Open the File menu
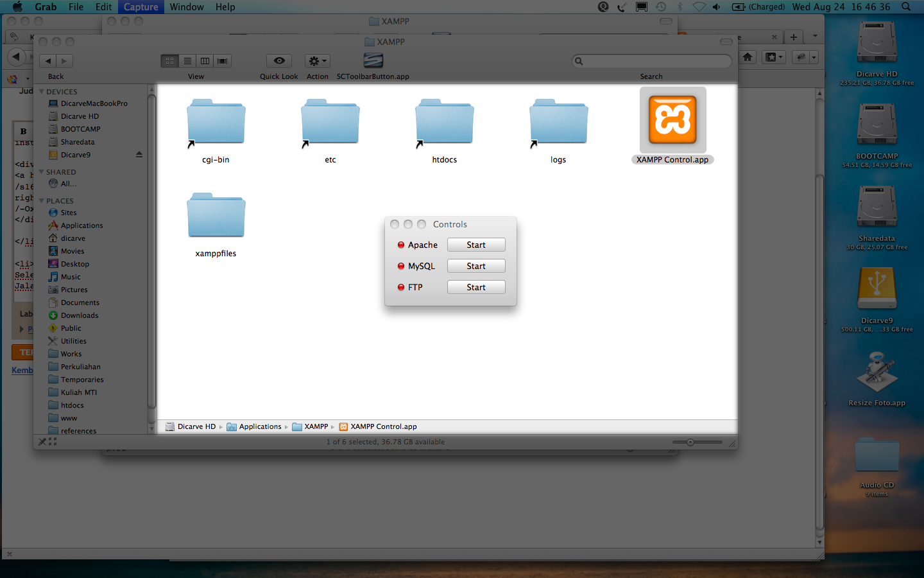 [x=76, y=6]
